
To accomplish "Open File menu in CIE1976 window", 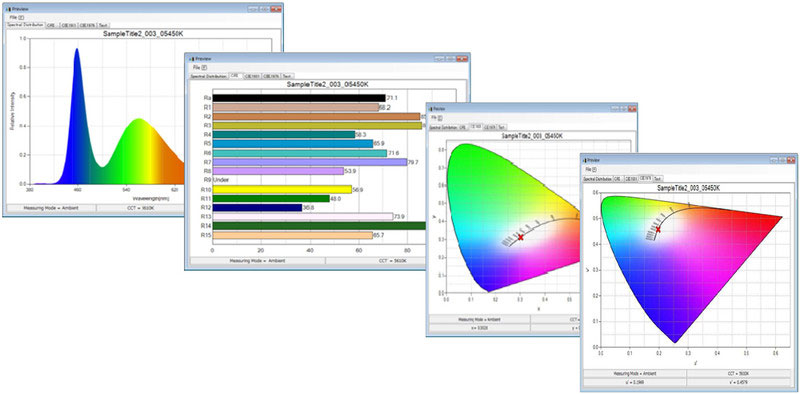I will coord(589,169).
